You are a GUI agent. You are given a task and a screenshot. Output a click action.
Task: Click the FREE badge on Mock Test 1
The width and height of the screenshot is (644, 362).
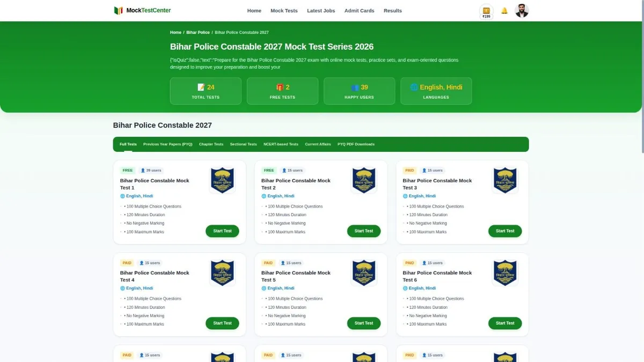127,171
